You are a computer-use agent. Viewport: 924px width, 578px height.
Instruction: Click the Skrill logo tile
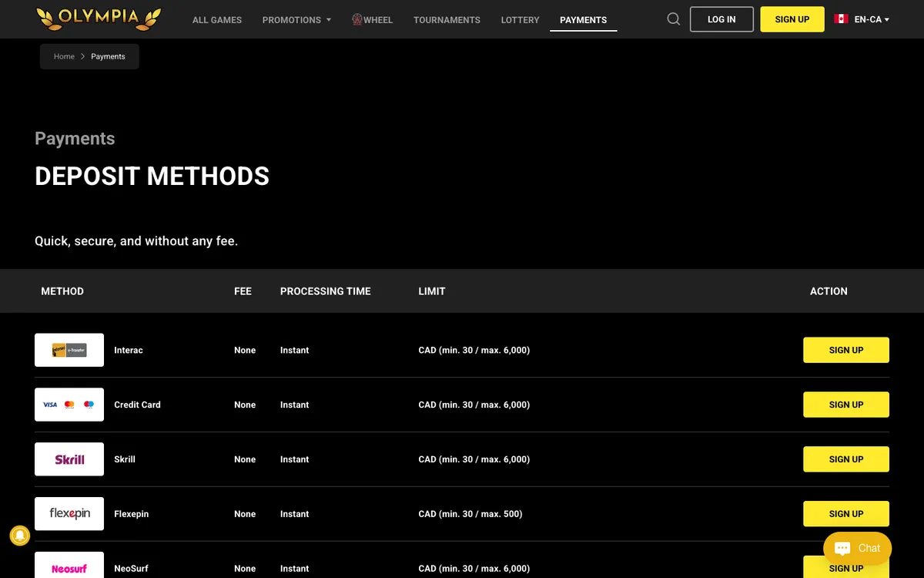click(x=69, y=459)
